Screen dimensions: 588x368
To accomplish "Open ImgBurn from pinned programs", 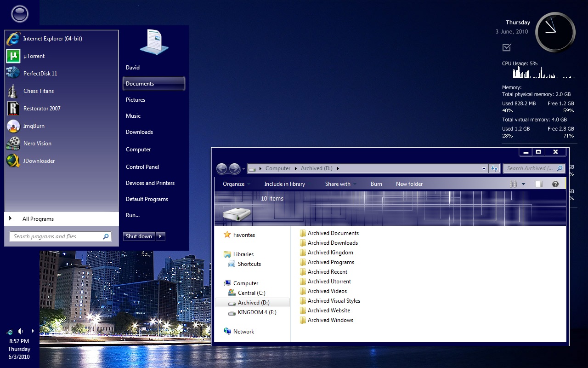I will click(x=62, y=126).
